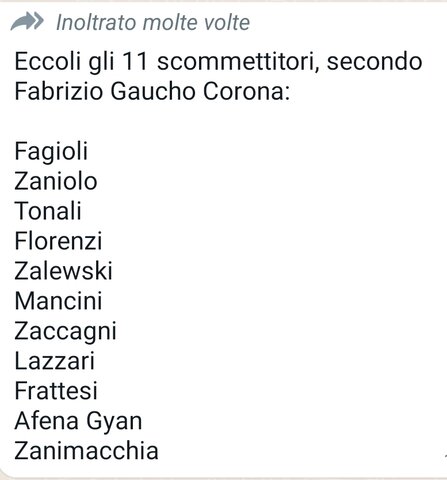Click the number 11 in the message

click(x=135, y=61)
